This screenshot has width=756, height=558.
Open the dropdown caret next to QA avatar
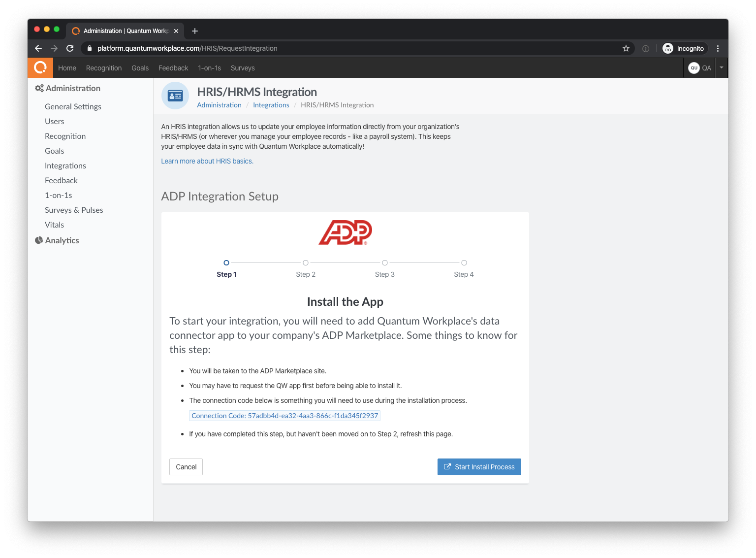click(721, 67)
